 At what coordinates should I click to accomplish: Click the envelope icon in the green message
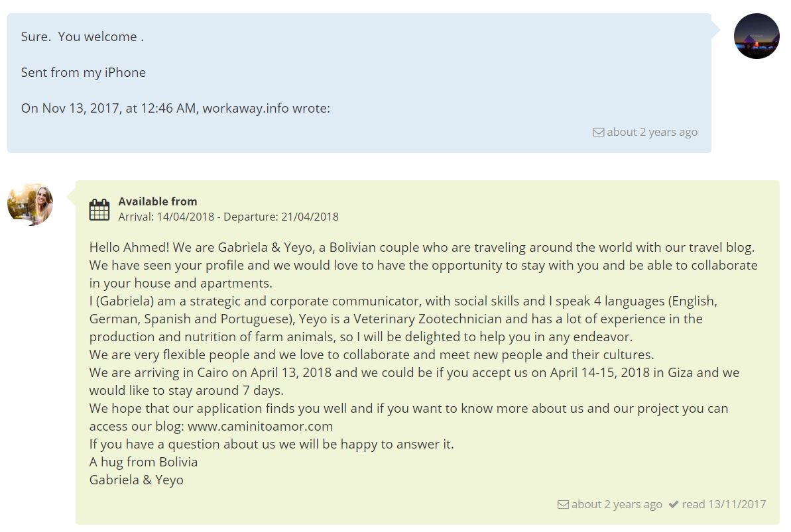coord(563,504)
